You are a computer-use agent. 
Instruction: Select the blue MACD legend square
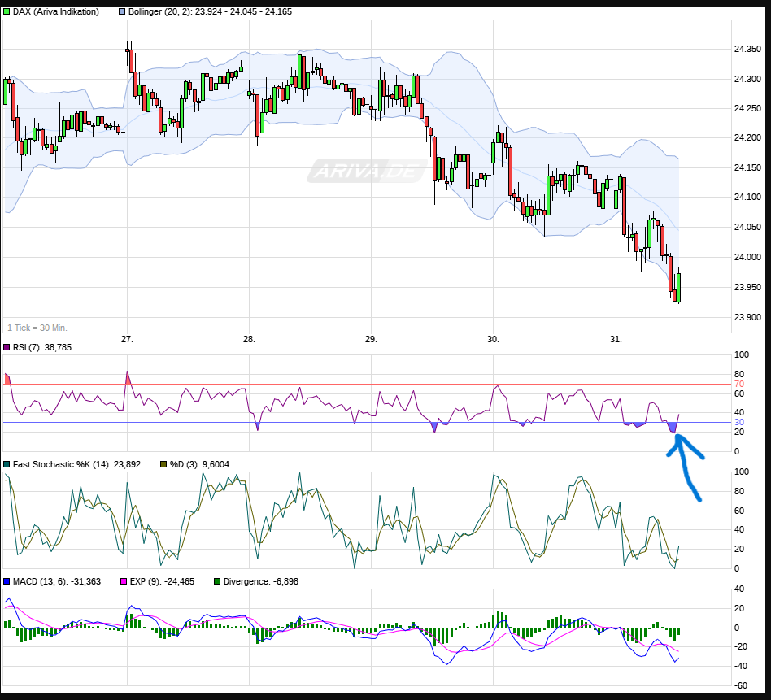[7, 581]
